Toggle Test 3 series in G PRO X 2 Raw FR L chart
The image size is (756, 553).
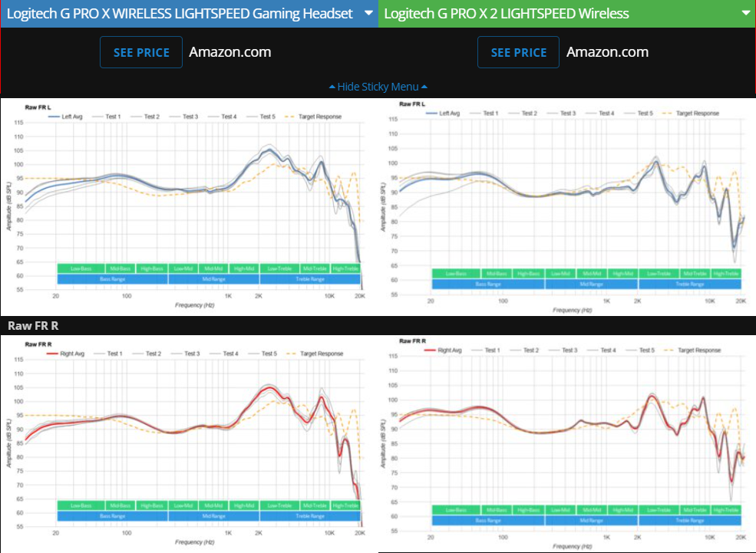coord(561,114)
